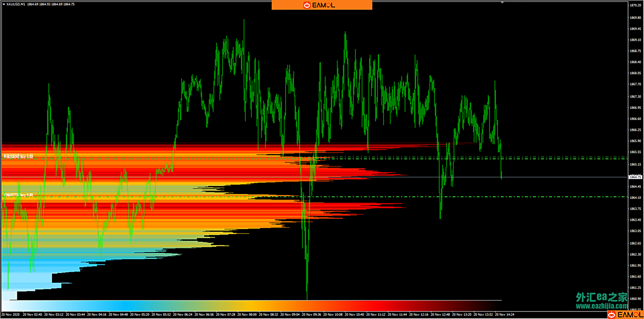Click the 1860.90 label on the price axis
The image size is (644, 319).
635,299
